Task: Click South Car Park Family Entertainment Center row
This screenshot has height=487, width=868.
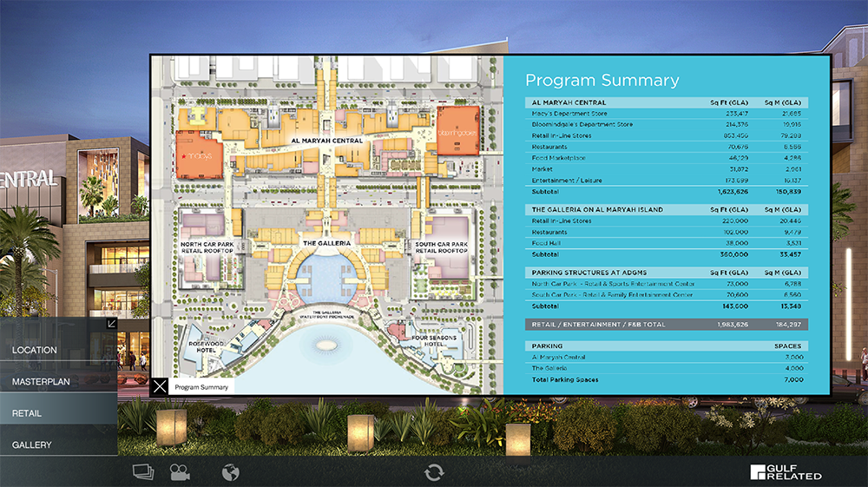Action: click(667, 295)
